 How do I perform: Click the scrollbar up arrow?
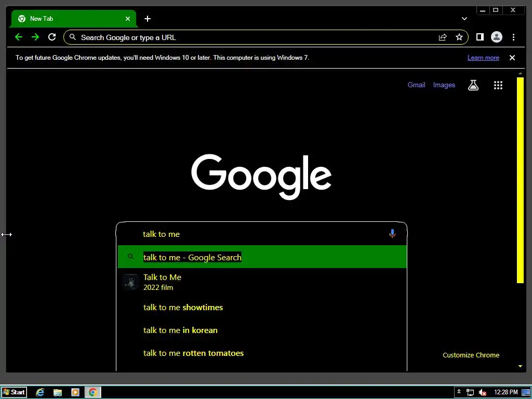(x=520, y=73)
